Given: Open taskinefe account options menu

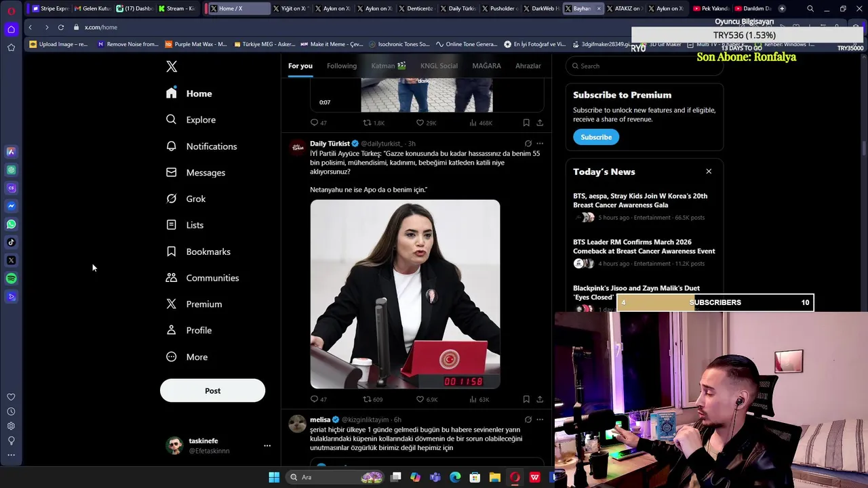Looking at the screenshot, I should pos(267,445).
